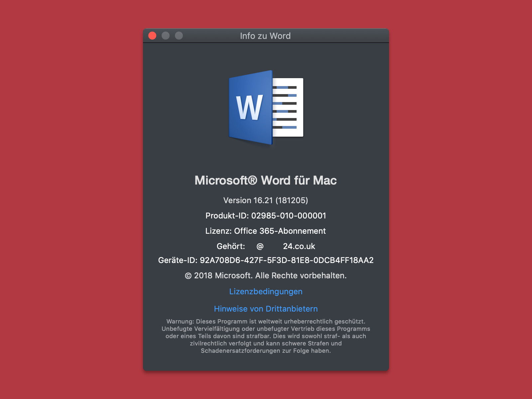Open the Lizenzbedingungen link
The height and width of the screenshot is (399, 532).
pos(266,292)
